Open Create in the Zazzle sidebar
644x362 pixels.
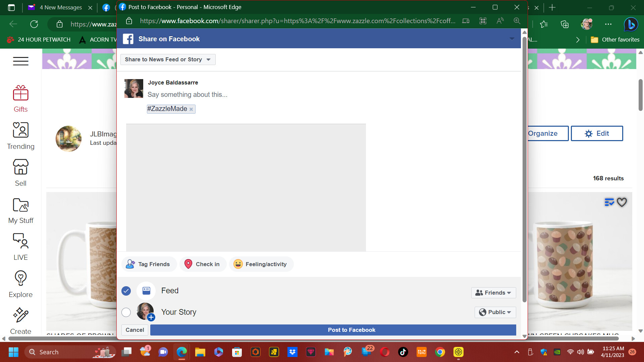[x=20, y=321]
